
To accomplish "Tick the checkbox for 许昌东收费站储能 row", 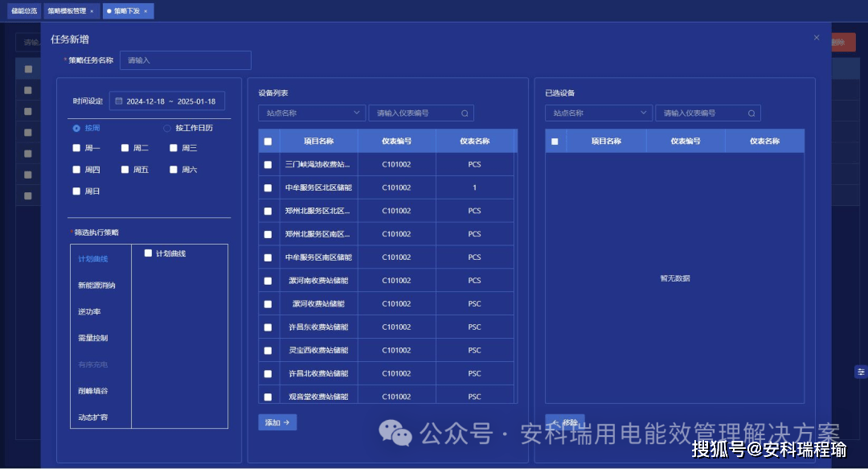I will click(x=268, y=327).
